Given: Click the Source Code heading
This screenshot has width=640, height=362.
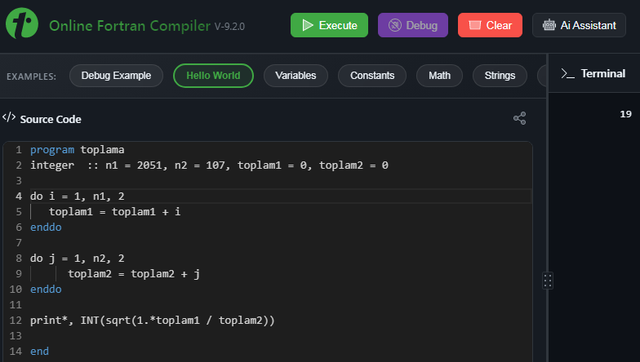Looking at the screenshot, I should pyautogui.click(x=51, y=119).
